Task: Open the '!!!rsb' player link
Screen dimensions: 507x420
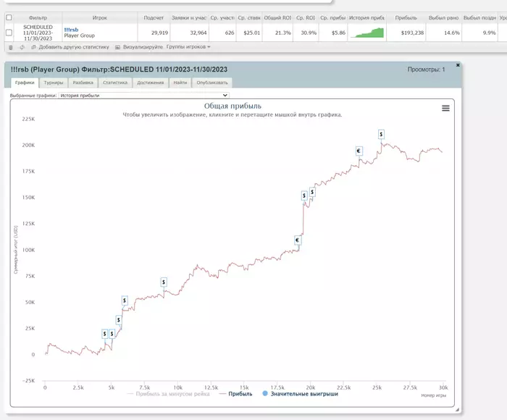Action: click(71, 30)
